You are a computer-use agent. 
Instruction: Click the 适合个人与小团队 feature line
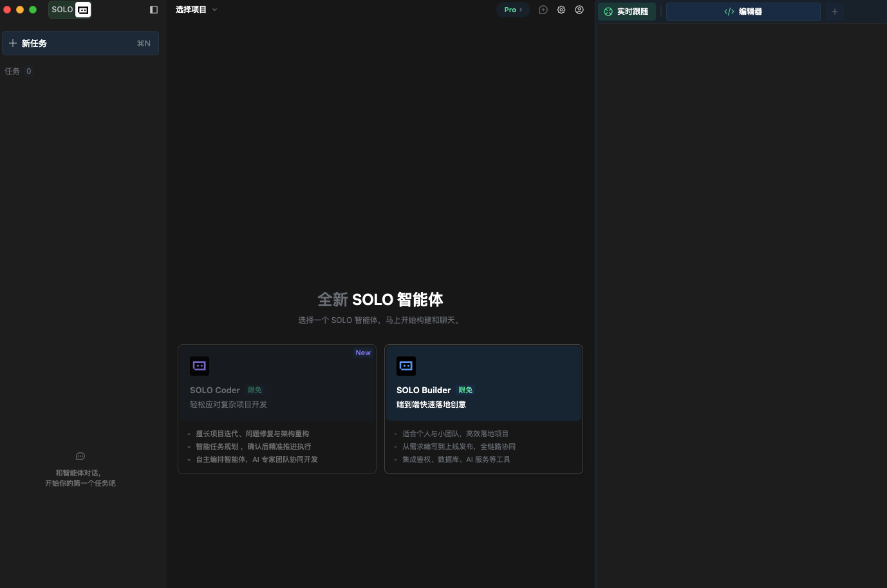coord(456,434)
